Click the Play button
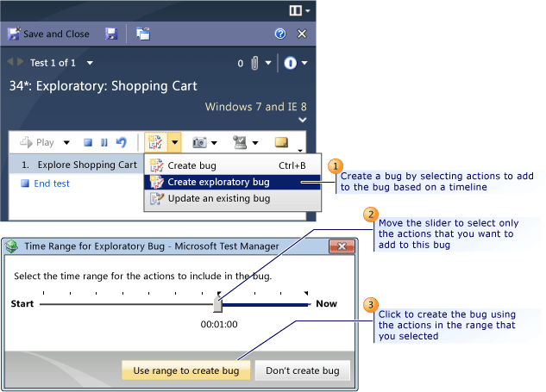This screenshot has width=546, height=392. [x=37, y=142]
